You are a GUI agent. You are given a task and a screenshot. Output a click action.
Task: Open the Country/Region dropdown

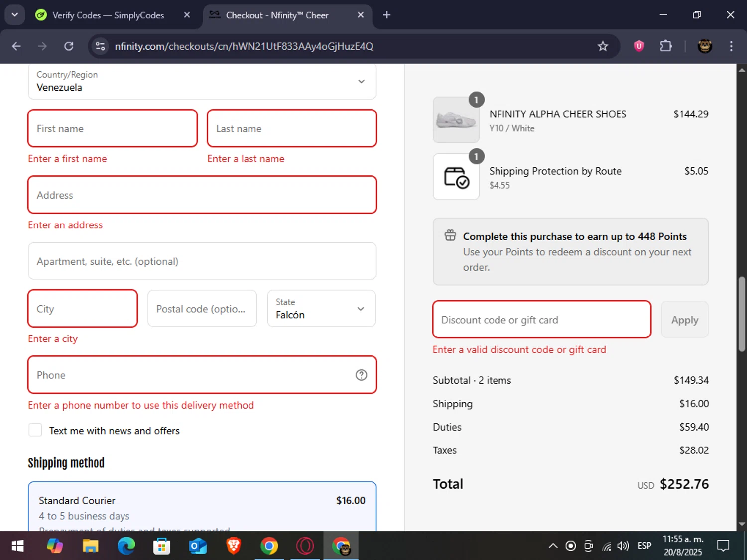tap(202, 81)
